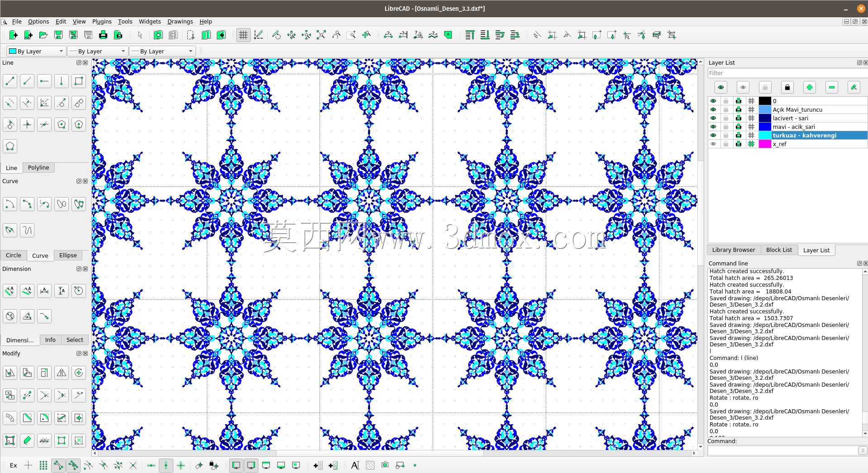Viewport: 868px width, 473px height.
Task: Open the line width By Layer dropdown
Action: point(97,51)
